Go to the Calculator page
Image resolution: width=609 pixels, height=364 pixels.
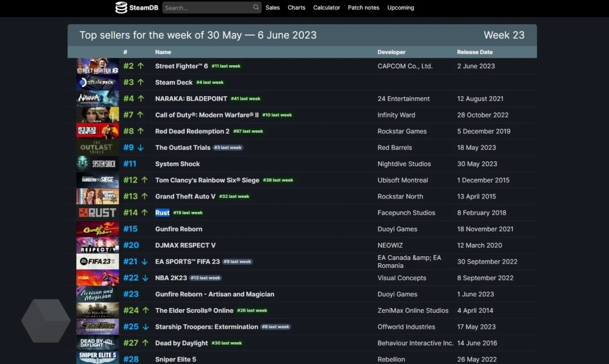pos(326,8)
